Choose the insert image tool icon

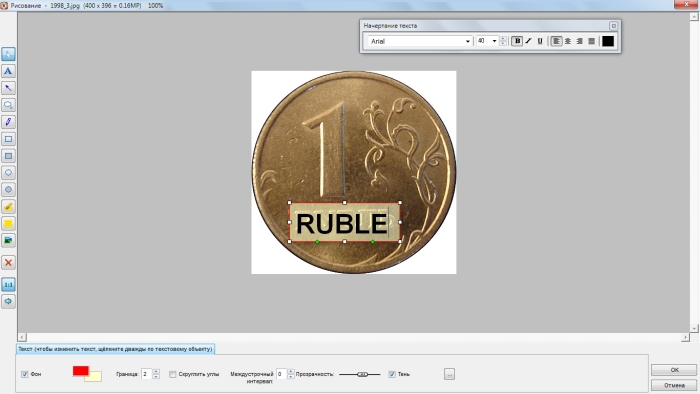(x=8, y=241)
